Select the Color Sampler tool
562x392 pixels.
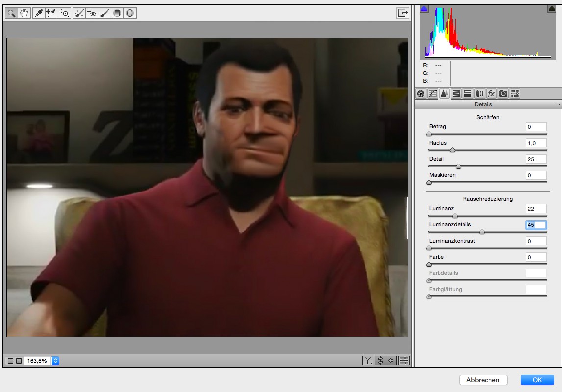tap(51, 13)
